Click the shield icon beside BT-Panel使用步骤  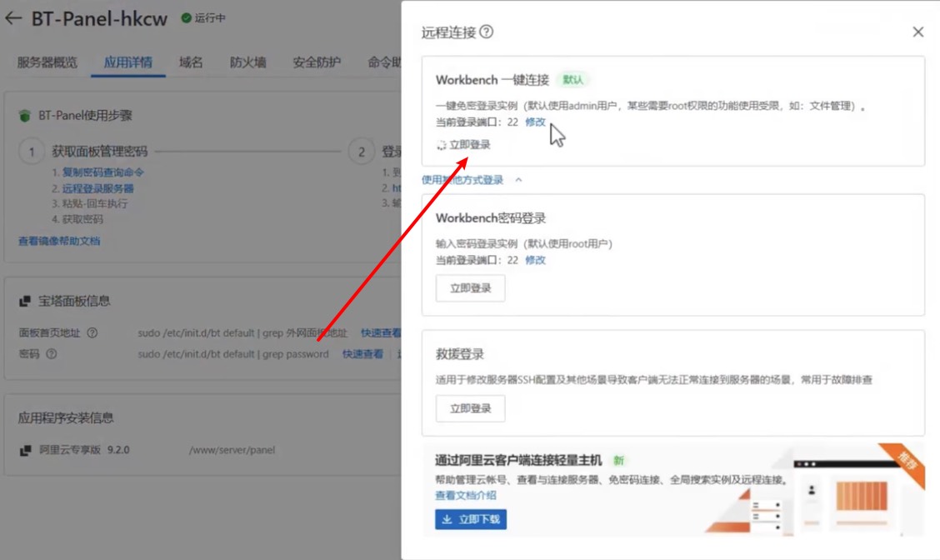click(x=24, y=116)
